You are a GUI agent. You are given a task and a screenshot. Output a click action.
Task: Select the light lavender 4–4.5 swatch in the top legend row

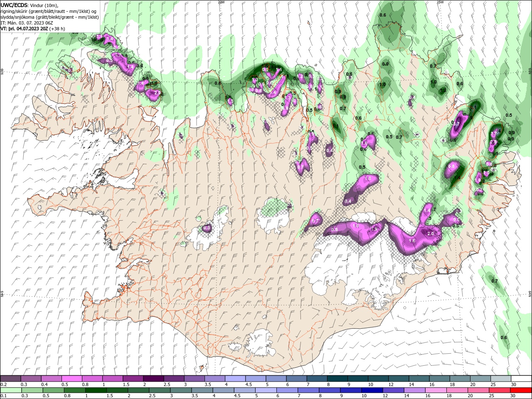click(235, 379)
